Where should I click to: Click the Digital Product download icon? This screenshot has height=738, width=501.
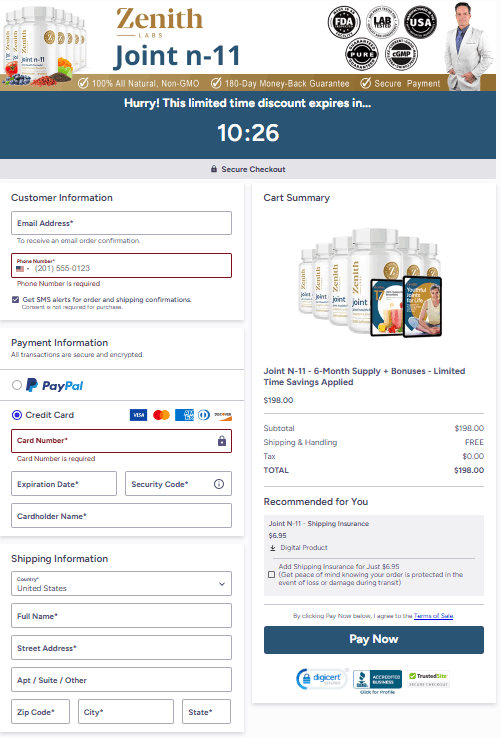(273, 548)
